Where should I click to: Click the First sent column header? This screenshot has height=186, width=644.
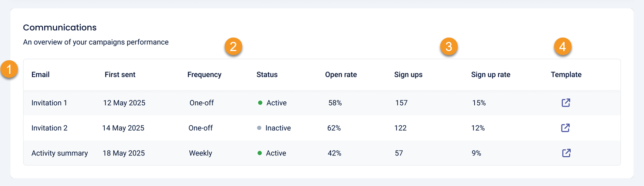pyautogui.click(x=120, y=75)
